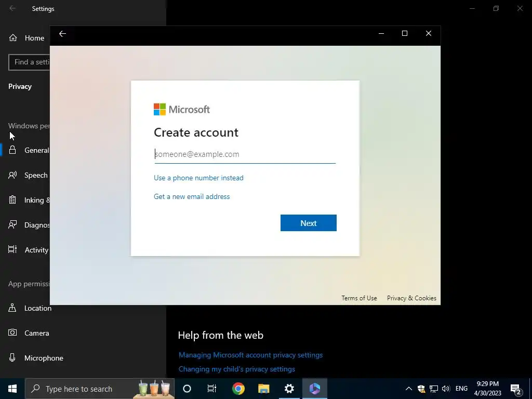Screen dimensions: 532x399
Task: Click the Speech icon in sidebar
Action: tap(12, 175)
